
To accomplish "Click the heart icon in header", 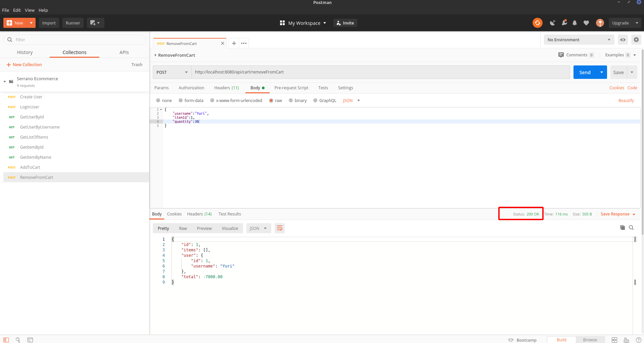I will click(586, 23).
